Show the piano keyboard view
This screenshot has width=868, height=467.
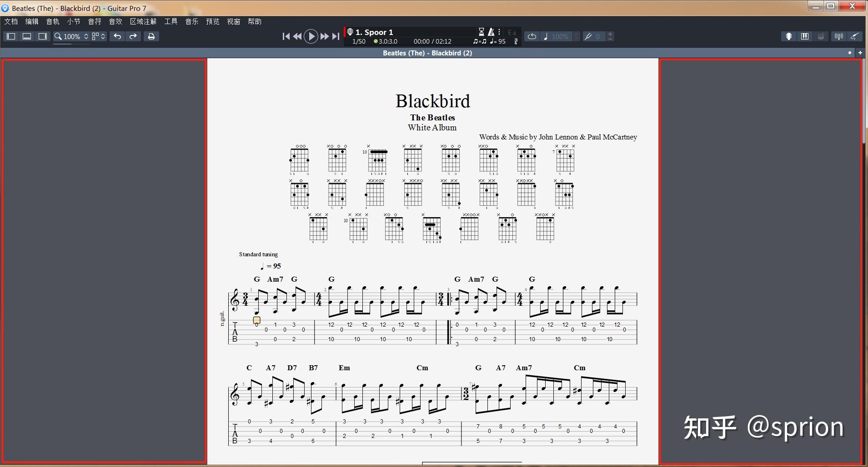click(805, 36)
